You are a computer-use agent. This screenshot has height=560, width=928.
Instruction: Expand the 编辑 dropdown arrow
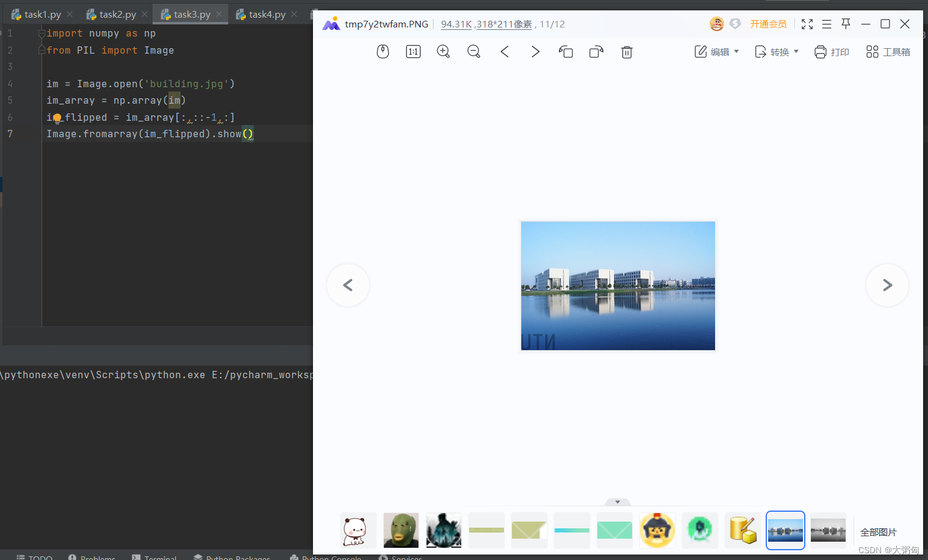[x=736, y=52]
